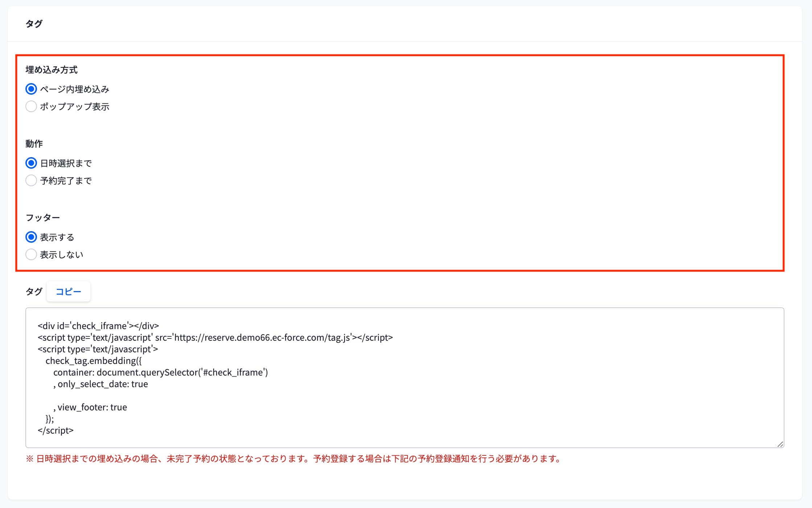Click the red warning note about 未完了予約
The height and width of the screenshot is (508, 812).
[294, 459]
